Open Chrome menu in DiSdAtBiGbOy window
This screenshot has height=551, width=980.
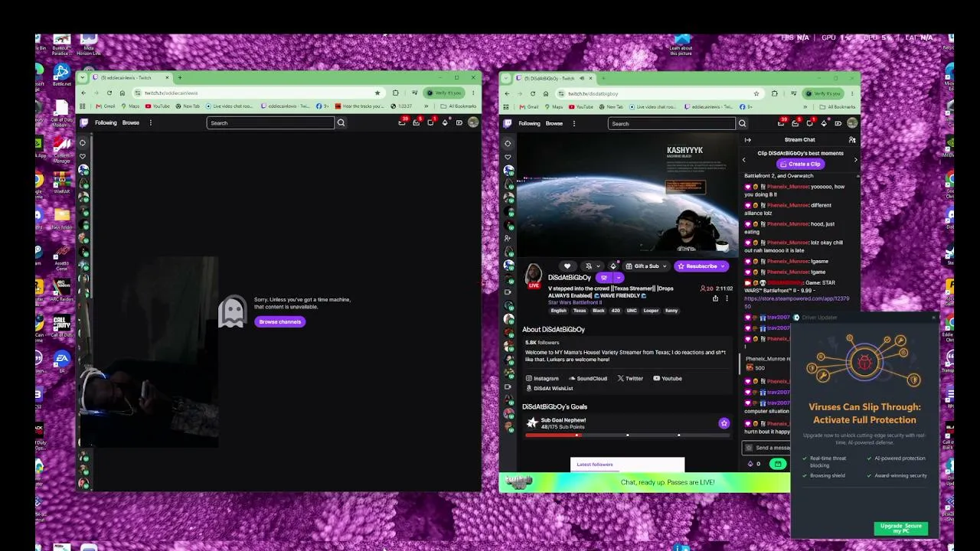pyautogui.click(x=852, y=93)
